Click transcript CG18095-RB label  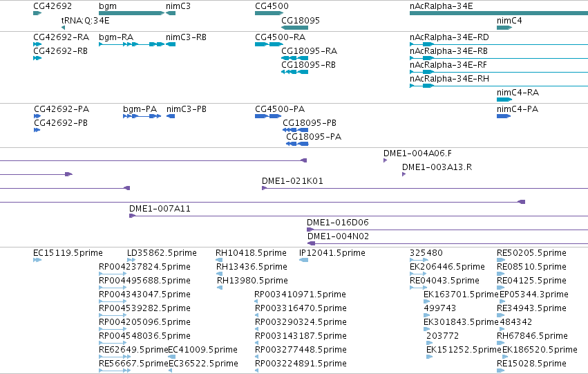coord(309,65)
